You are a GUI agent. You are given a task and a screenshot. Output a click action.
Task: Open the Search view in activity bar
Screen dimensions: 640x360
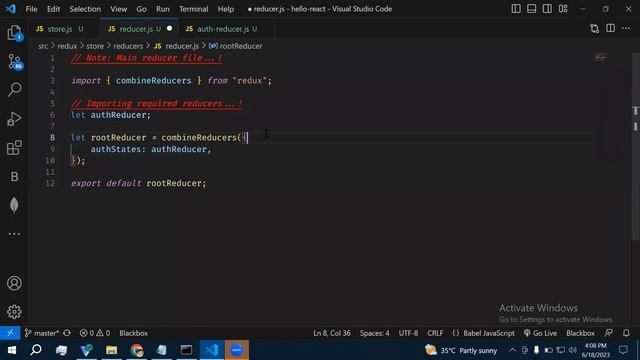coord(14,89)
